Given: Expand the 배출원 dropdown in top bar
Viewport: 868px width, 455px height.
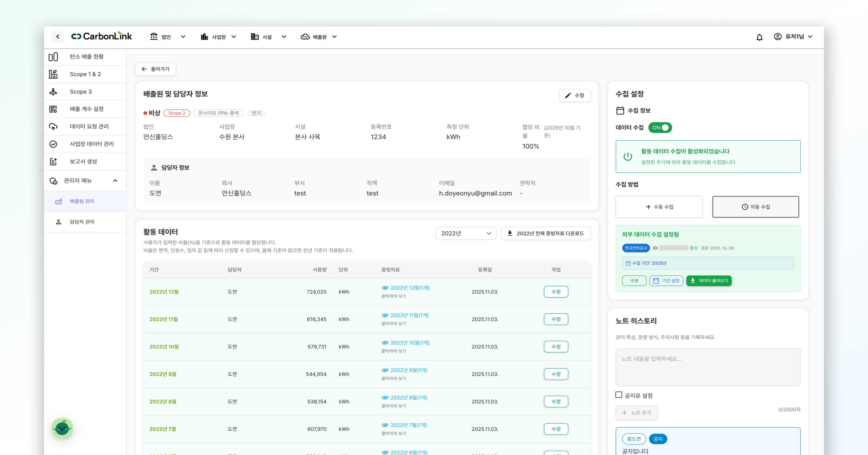Looking at the screenshot, I should tap(334, 36).
